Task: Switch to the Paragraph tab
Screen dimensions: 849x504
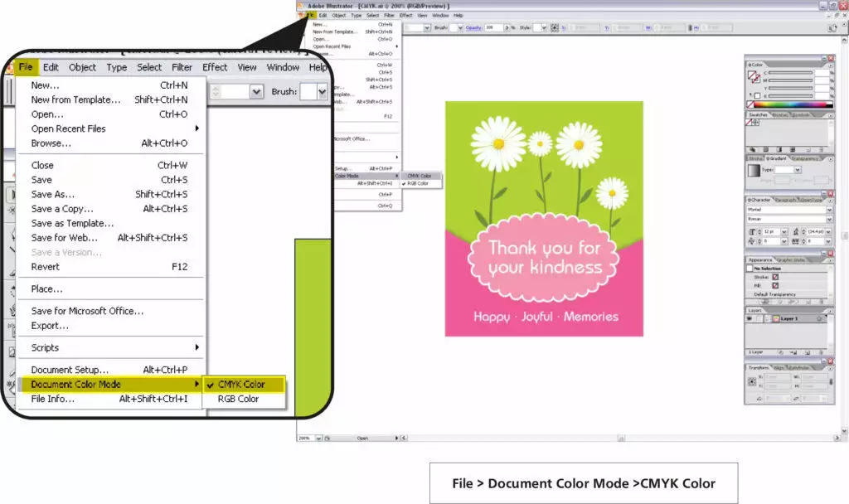Action: click(786, 200)
